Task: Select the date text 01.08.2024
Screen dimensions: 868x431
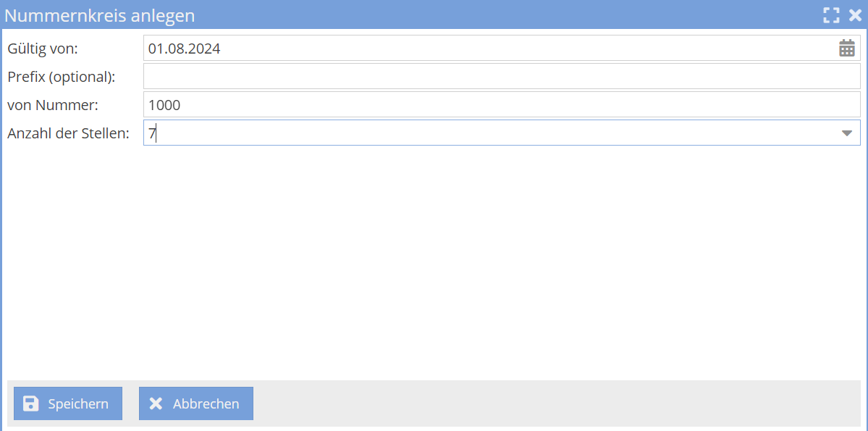Action: point(184,49)
